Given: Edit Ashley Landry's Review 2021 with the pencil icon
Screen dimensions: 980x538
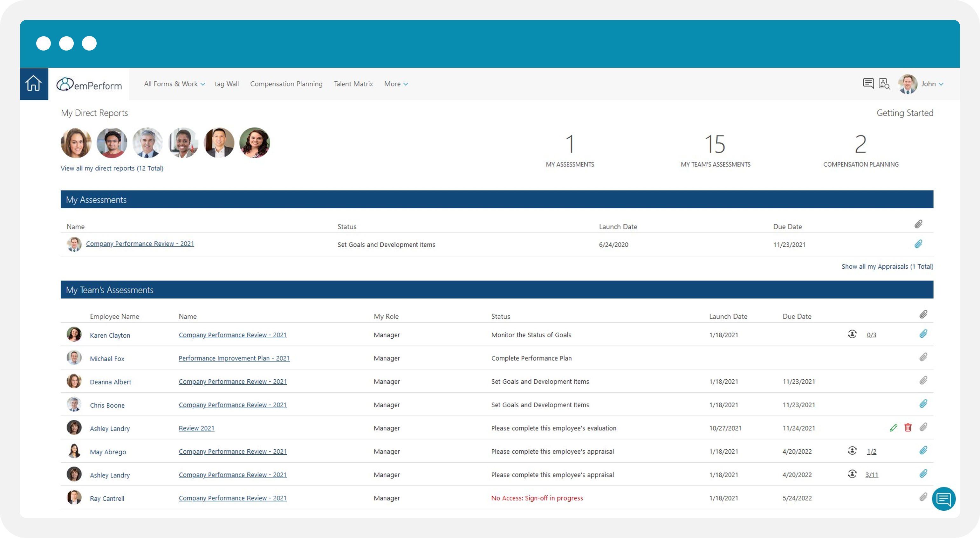Looking at the screenshot, I should (894, 428).
